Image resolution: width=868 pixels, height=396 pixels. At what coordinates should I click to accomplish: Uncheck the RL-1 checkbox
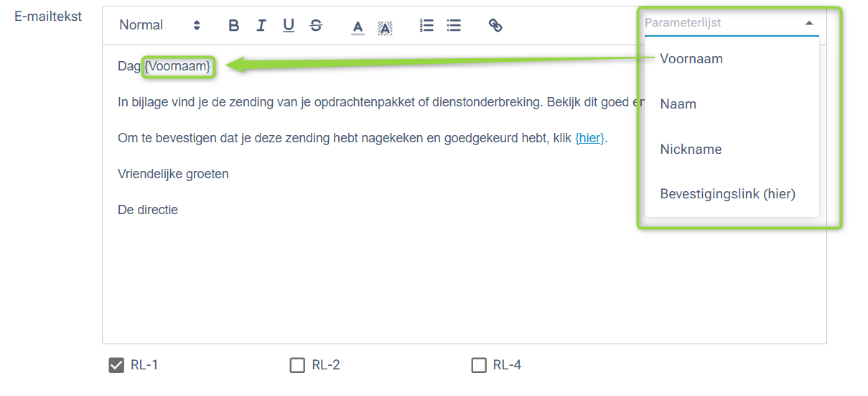(116, 365)
